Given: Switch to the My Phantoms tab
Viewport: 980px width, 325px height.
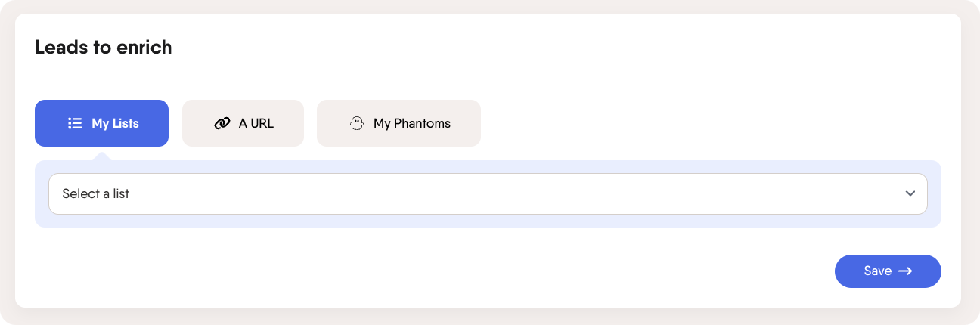Looking at the screenshot, I should click(x=399, y=123).
